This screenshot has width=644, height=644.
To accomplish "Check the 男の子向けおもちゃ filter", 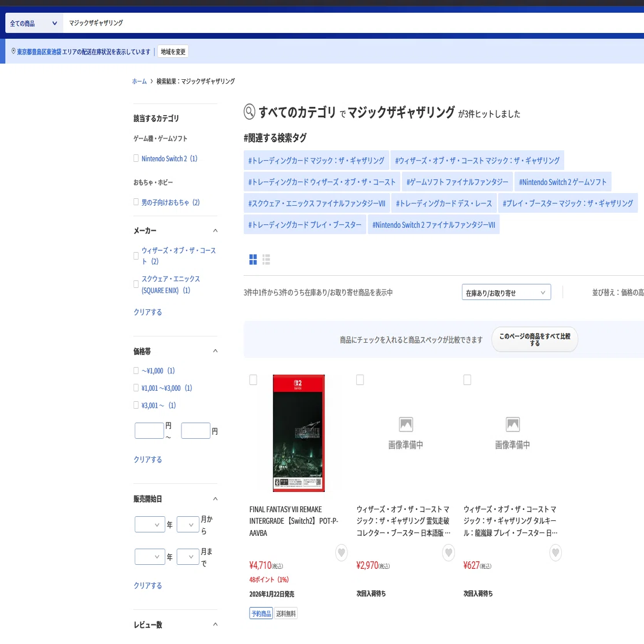I will (136, 202).
